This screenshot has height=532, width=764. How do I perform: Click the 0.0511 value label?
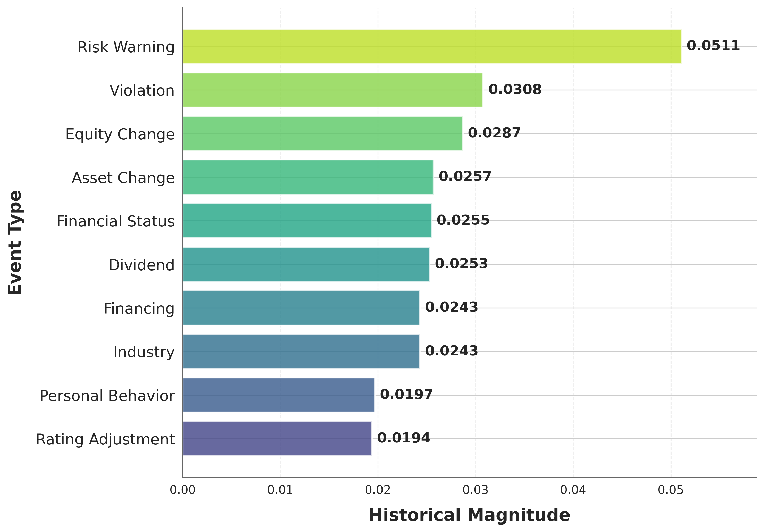click(713, 46)
